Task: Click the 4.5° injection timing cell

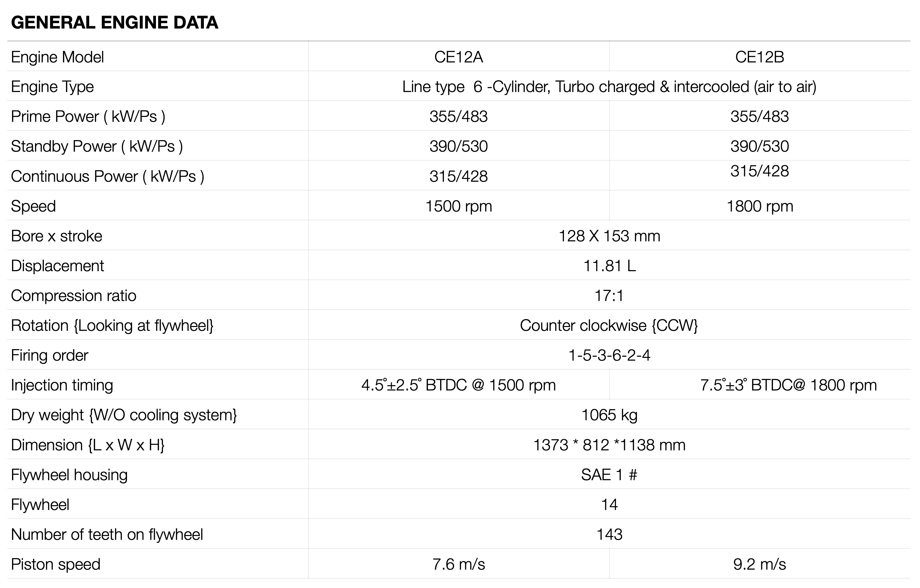Action: click(458, 385)
